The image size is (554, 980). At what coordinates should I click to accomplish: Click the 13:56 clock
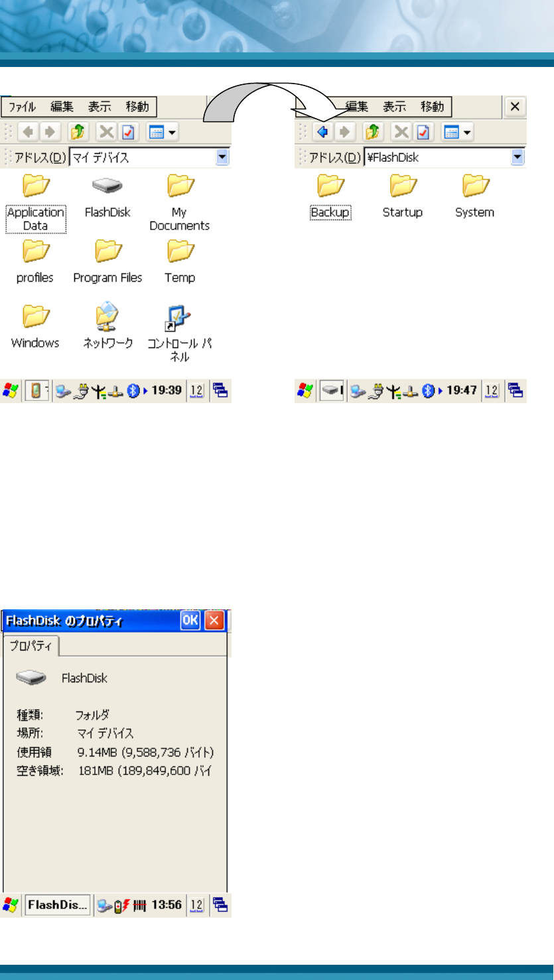tap(167, 904)
